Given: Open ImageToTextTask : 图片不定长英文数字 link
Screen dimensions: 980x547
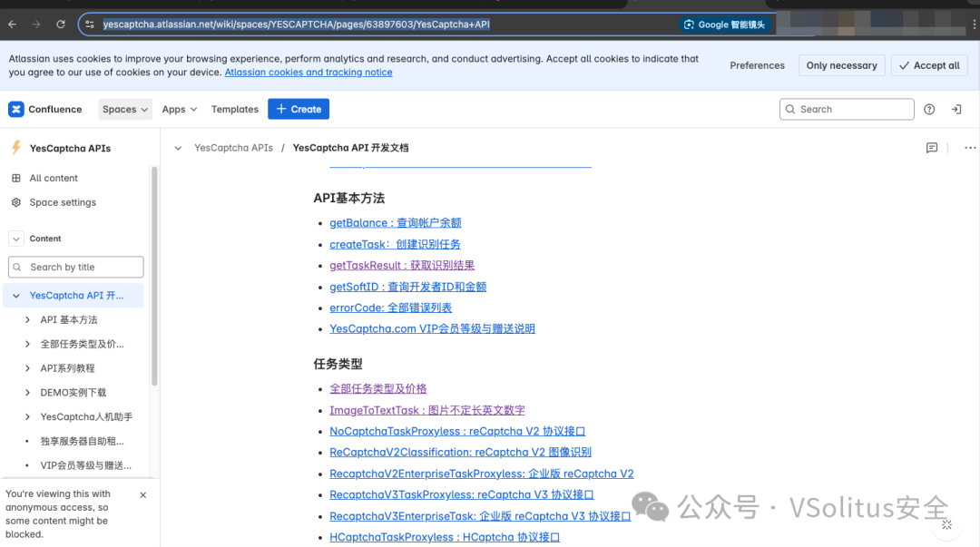Looking at the screenshot, I should click(426, 411).
